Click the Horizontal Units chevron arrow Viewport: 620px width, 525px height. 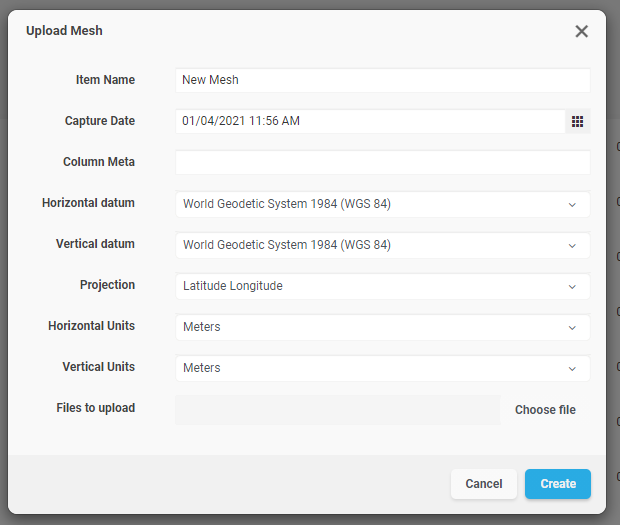(x=572, y=327)
